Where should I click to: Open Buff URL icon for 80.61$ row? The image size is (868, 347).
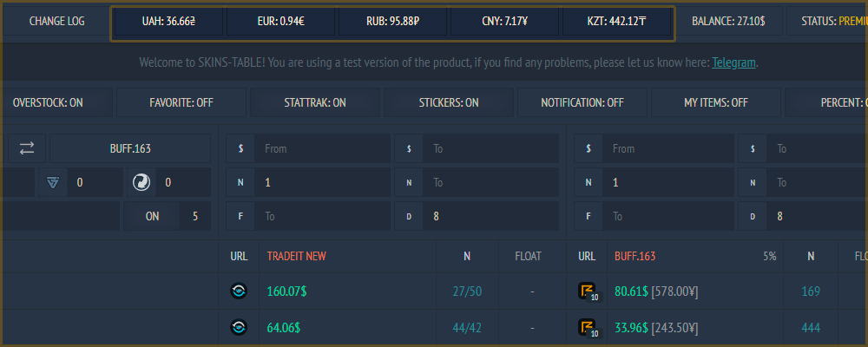(588, 291)
